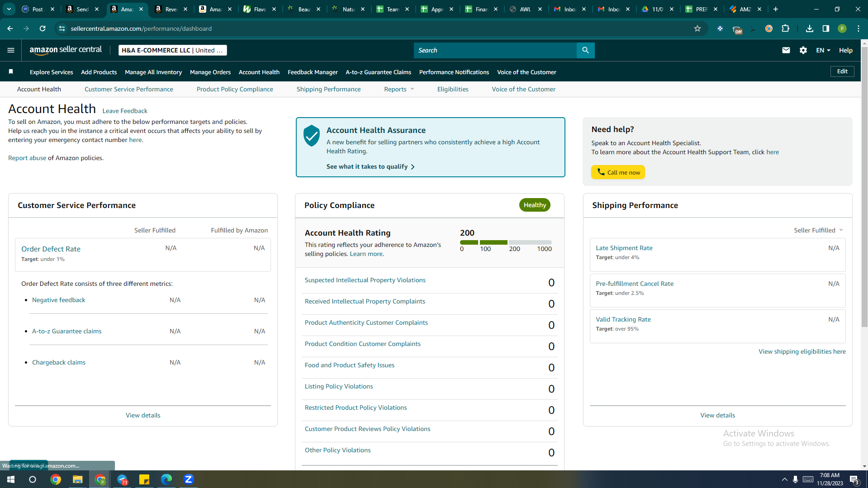Click the Account Health Rating progress bar

[x=506, y=242]
